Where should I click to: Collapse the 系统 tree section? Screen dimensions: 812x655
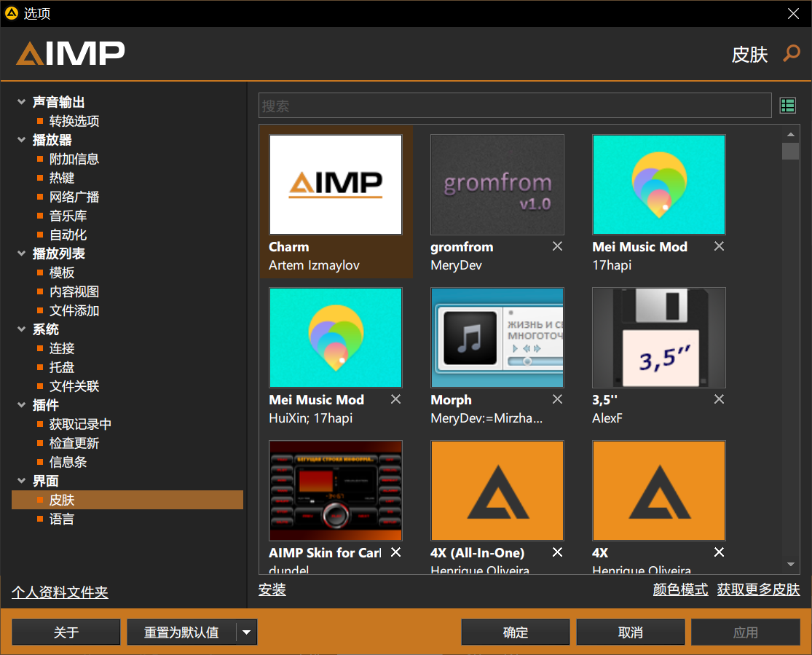[x=21, y=329]
